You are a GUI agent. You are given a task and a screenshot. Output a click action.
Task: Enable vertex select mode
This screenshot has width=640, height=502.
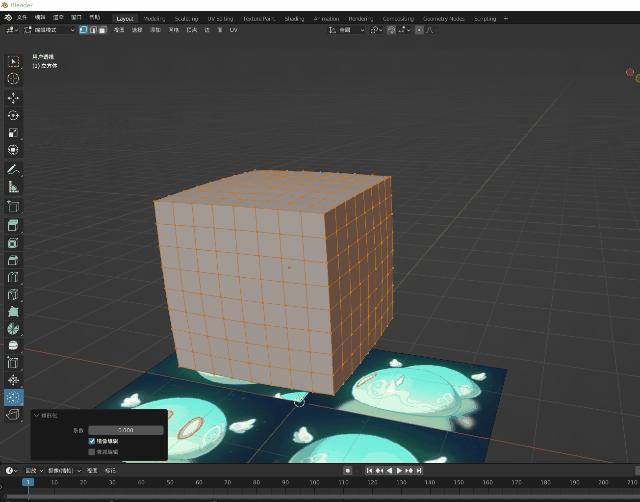(x=84, y=30)
